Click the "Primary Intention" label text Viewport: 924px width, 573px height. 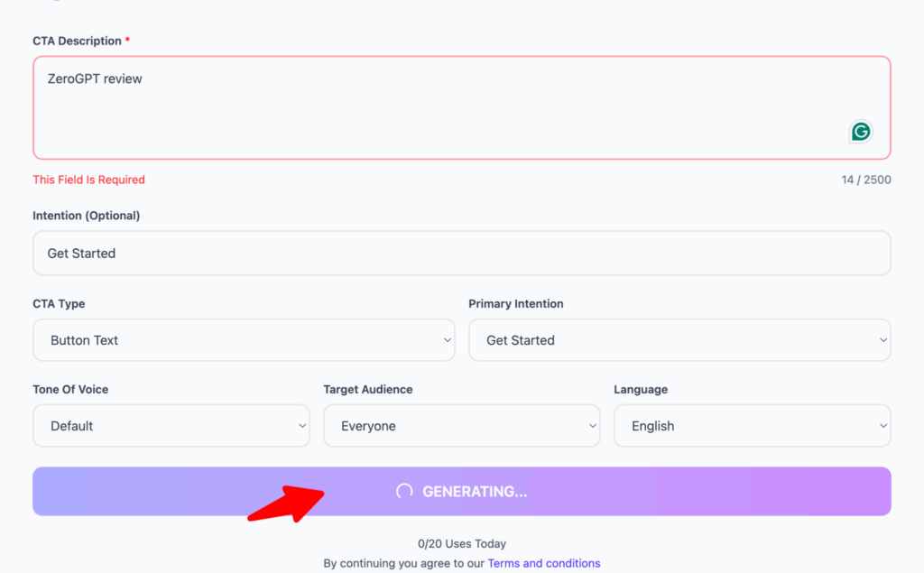[x=515, y=304]
